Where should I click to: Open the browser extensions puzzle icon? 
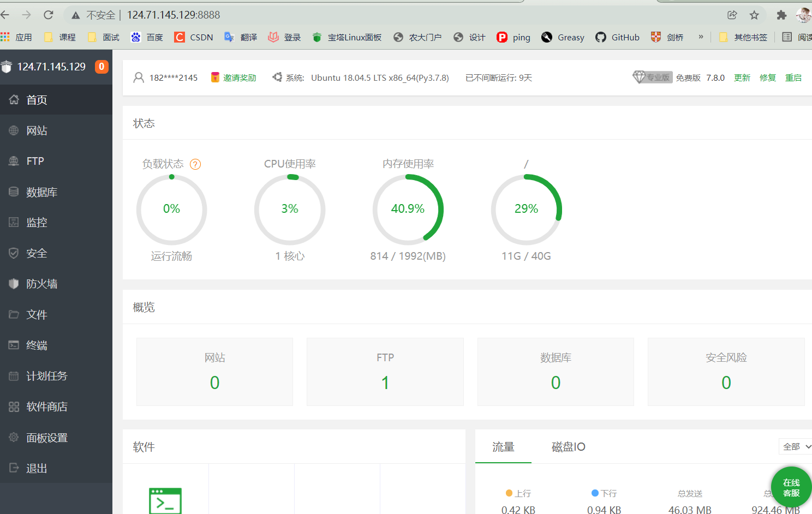tap(781, 15)
